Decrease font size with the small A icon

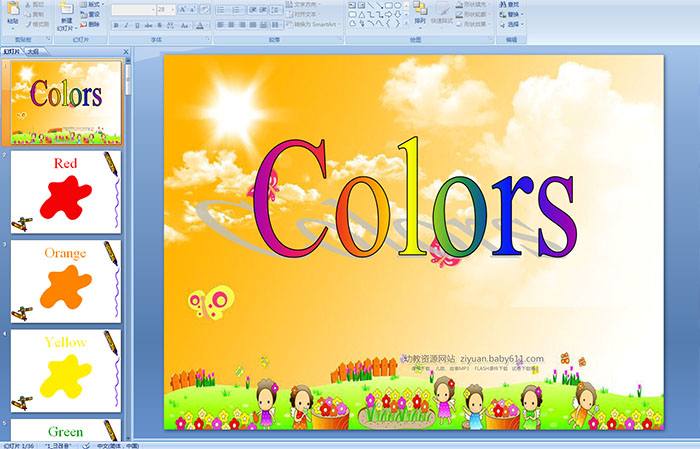tap(193, 9)
